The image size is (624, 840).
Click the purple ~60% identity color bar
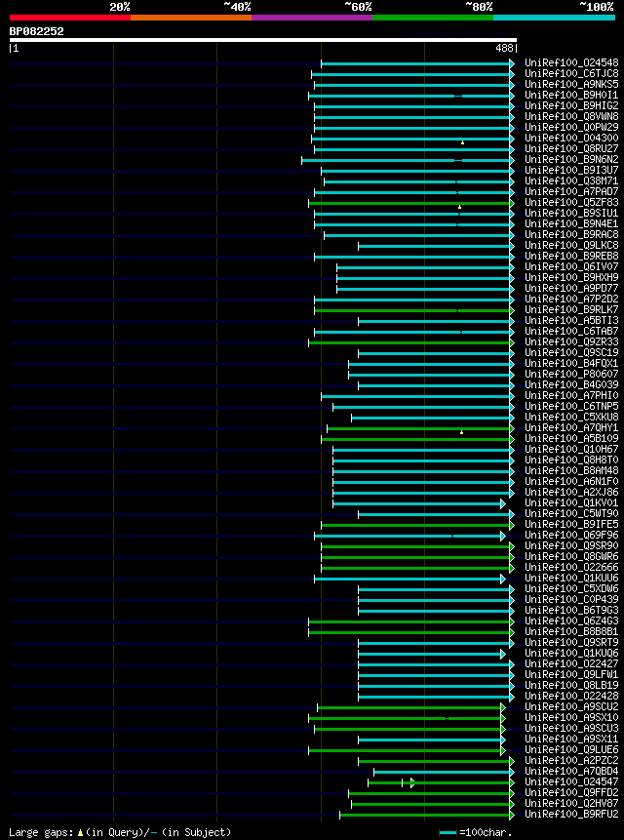click(312, 18)
